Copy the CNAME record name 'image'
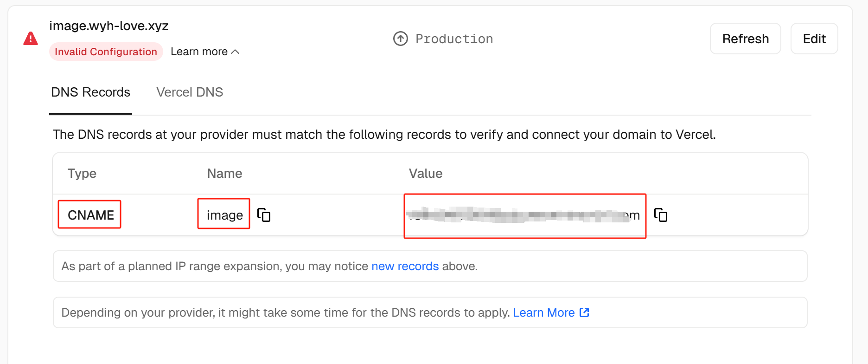This screenshot has height=364, width=868. coord(264,215)
